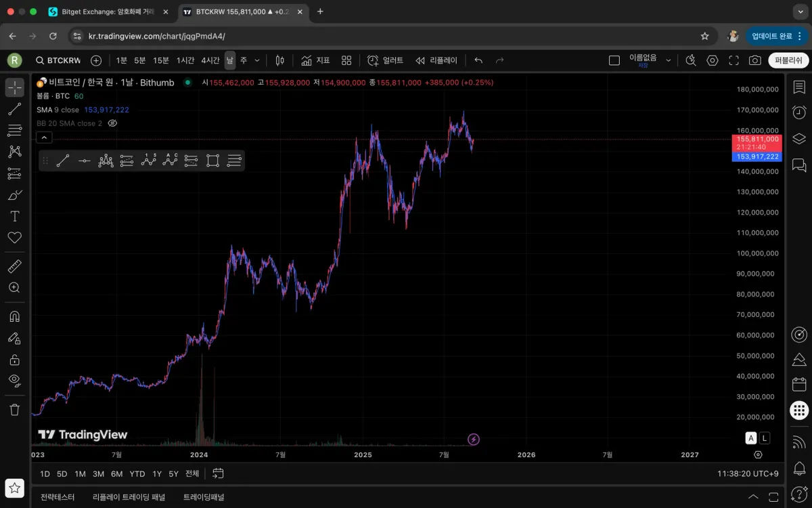Select the text annotation tool
Screen dimensions: 812x508
click(x=14, y=216)
